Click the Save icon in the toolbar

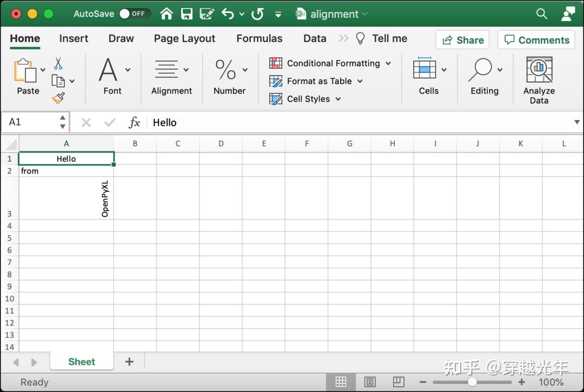click(x=186, y=14)
